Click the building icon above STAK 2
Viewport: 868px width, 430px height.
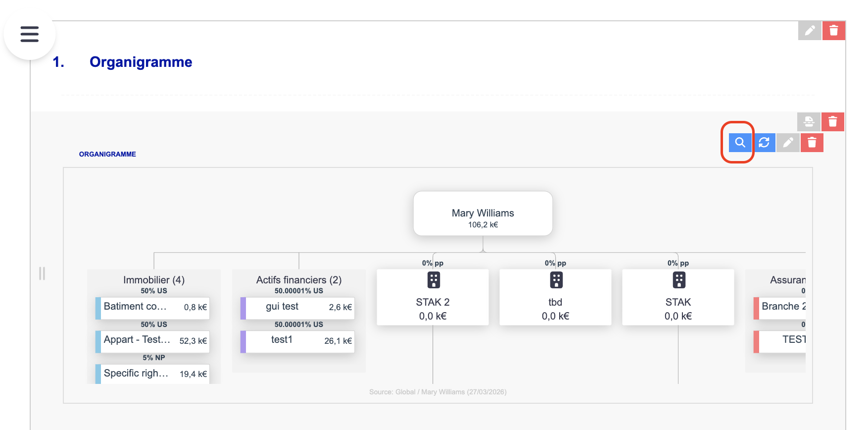click(434, 280)
